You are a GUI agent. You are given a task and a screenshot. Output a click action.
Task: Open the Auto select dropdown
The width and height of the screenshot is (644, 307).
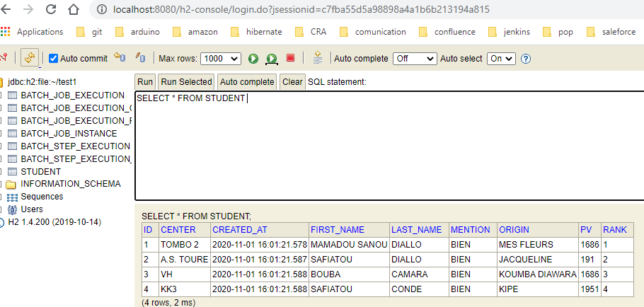click(x=501, y=58)
